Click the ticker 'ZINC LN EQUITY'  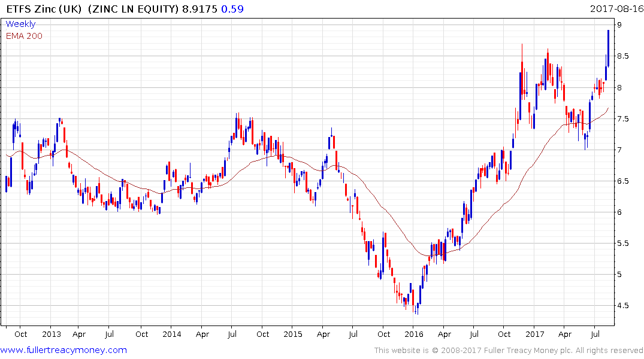point(133,9)
